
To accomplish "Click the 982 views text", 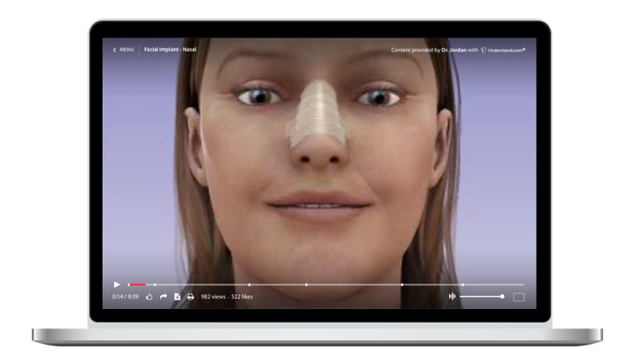I will tap(213, 297).
